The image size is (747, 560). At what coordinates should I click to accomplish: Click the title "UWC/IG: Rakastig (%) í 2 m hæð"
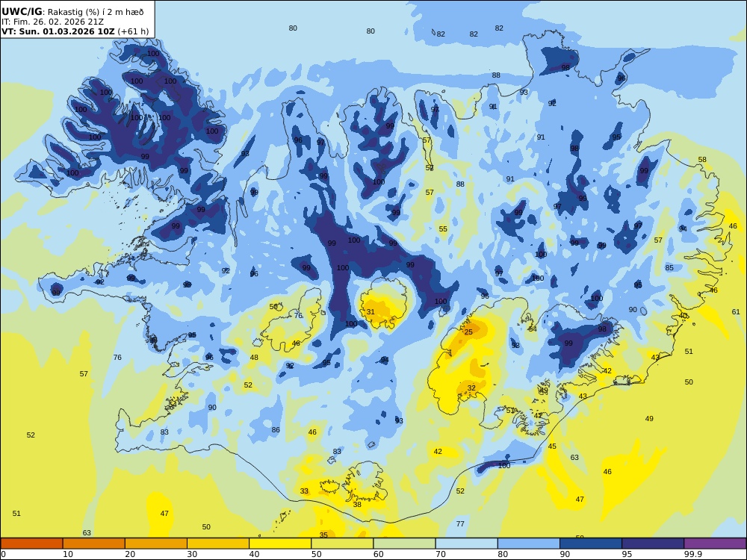click(72, 12)
